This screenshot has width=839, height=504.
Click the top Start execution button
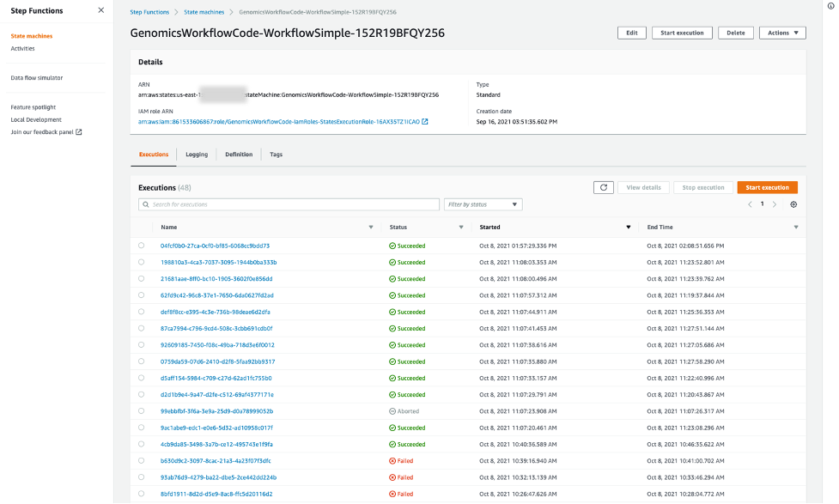682,33
